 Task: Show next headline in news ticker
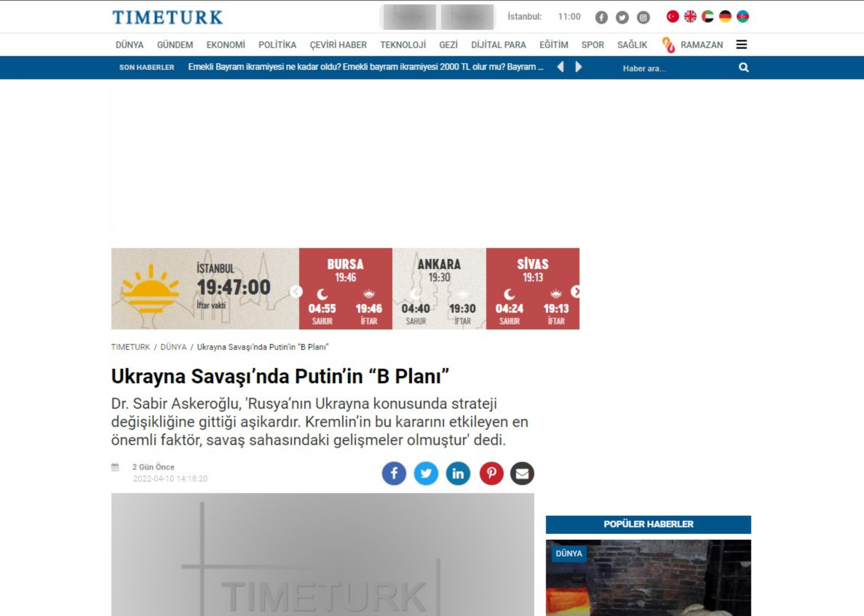579,67
